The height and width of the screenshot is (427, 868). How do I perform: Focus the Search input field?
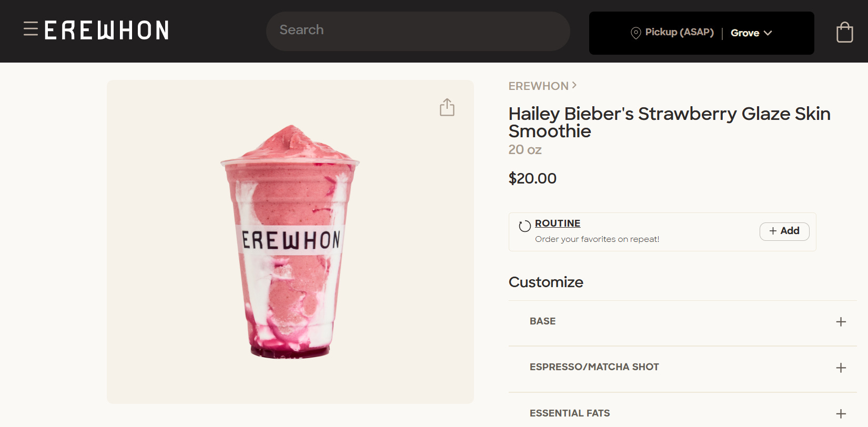418,31
